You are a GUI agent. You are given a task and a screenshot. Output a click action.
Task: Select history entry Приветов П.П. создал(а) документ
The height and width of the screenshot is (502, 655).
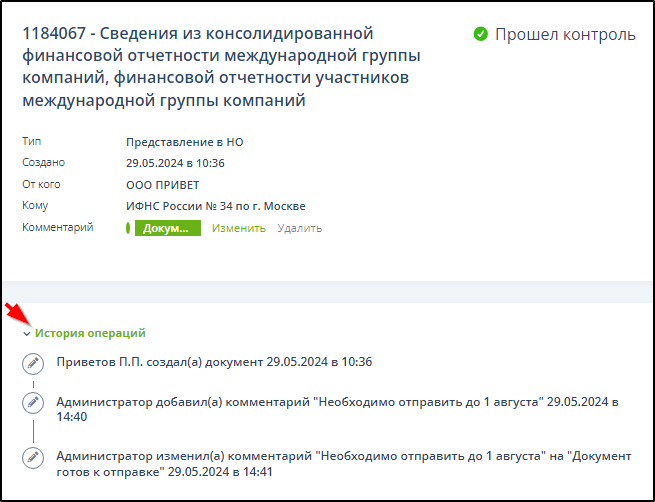point(214,362)
